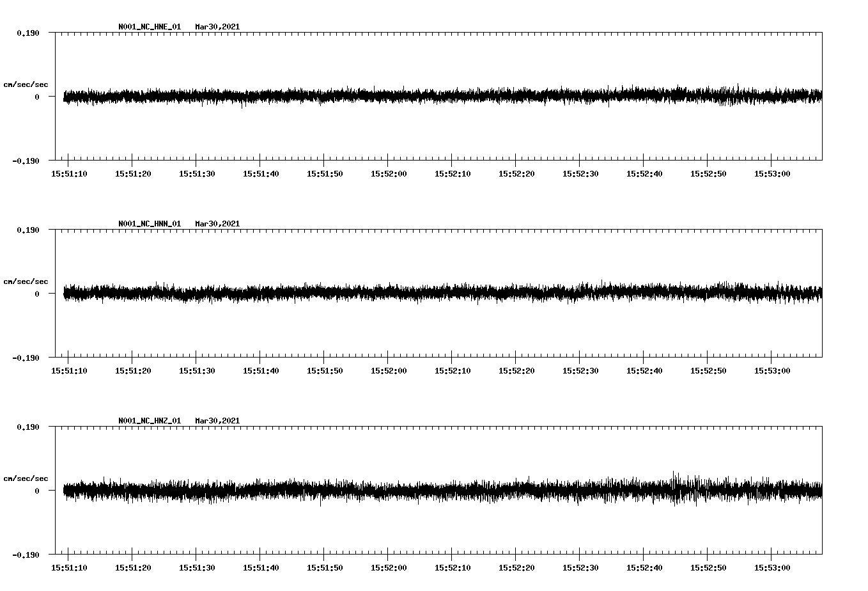The image size is (868, 591).
Task: Select the N001_NC_HNN_01 channel label
Action: (x=148, y=223)
